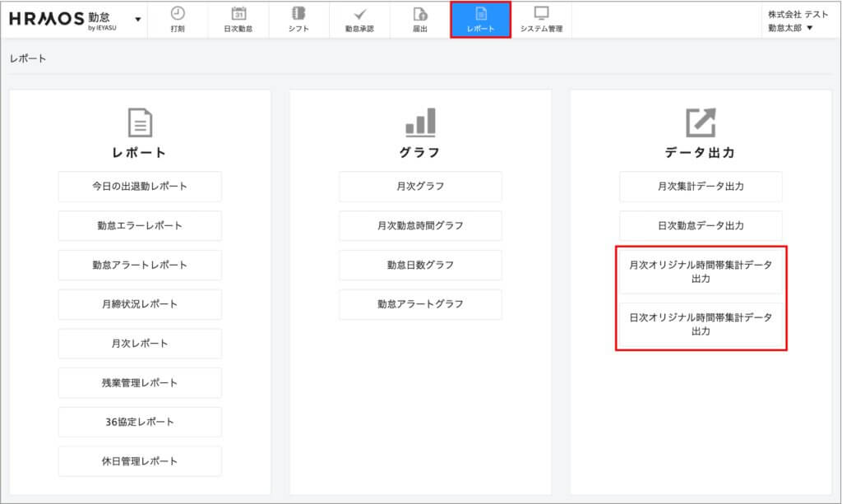Open 日次勤怠データ出力
The height and width of the screenshot is (504, 842).
click(x=701, y=225)
